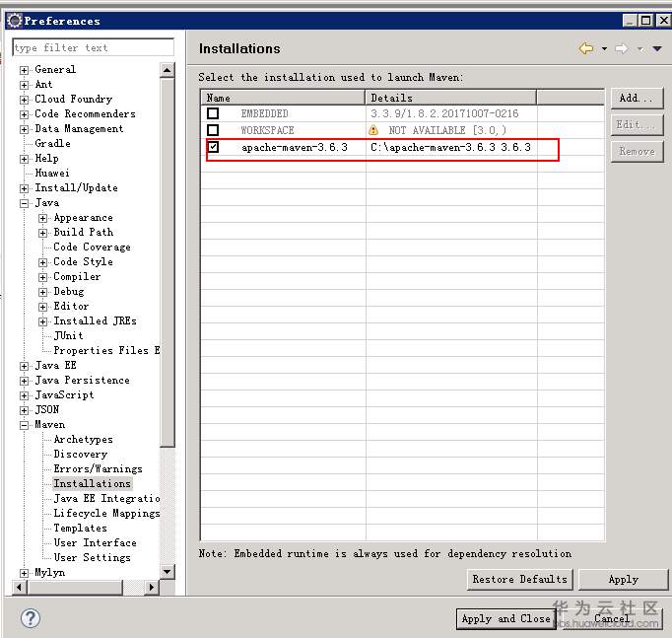
Task: Select the WORKSPACE row name
Action: 267,130
